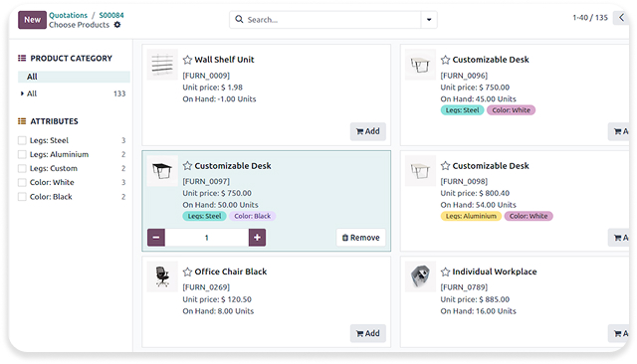Viewport: 637px width, 364px height.
Task: Select the highlighted All product category
Action: coord(74,77)
